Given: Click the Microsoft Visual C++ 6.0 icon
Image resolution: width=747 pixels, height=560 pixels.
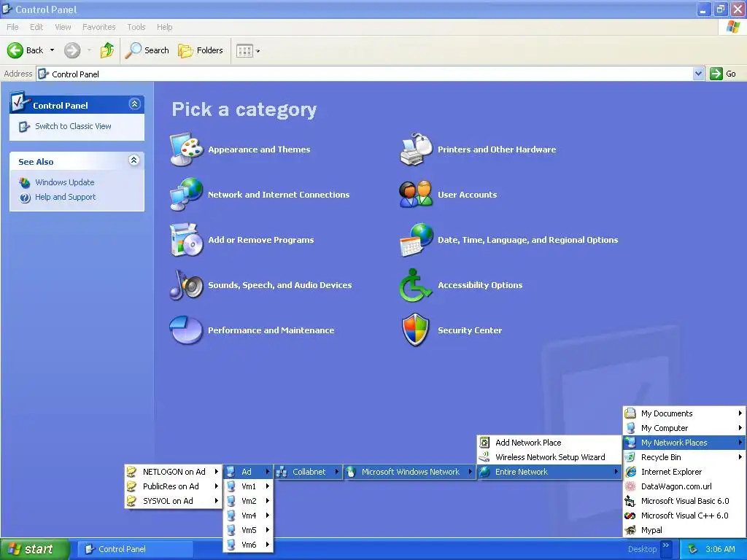Looking at the screenshot, I should point(631,516).
